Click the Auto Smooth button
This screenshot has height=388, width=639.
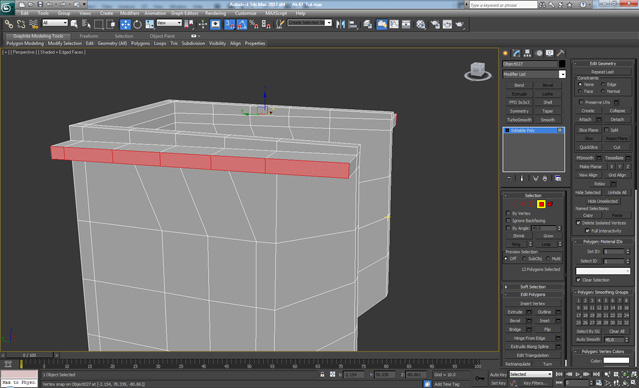pos(588,340)
